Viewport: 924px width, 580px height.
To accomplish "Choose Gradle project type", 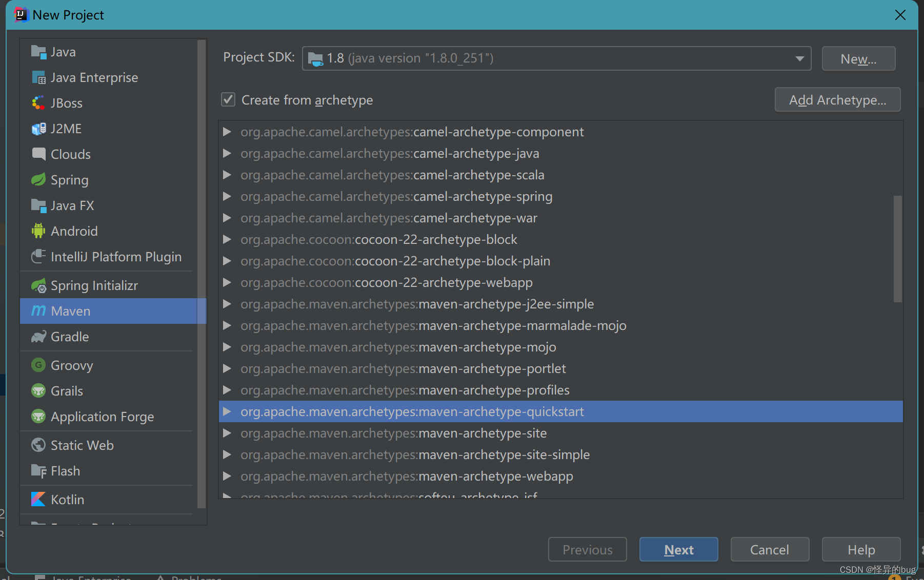I will tap(109, 337).
